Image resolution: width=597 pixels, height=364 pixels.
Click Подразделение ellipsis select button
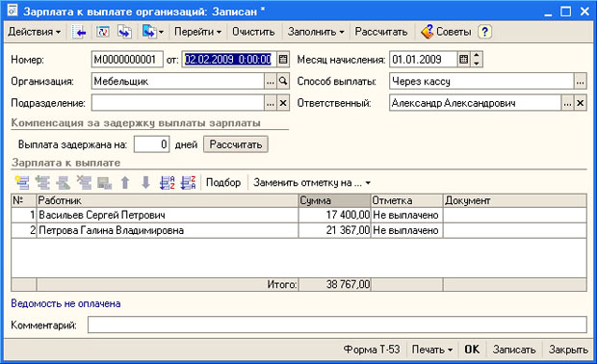(271, 103)
